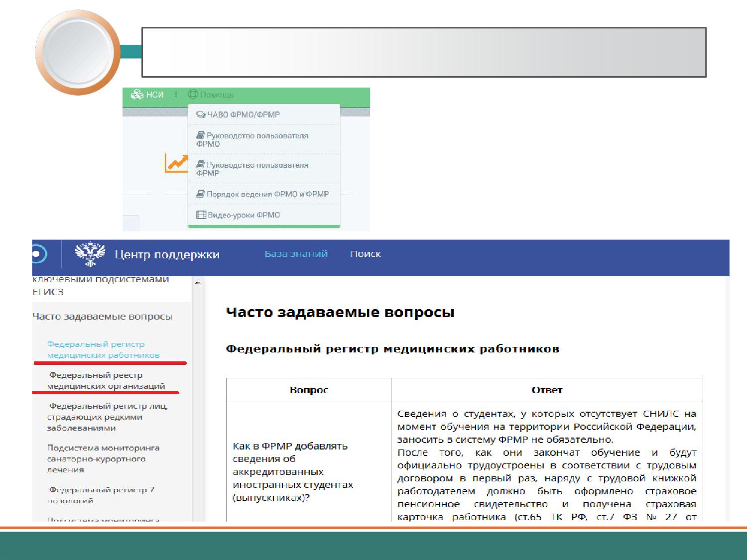
Task: Click the round icon left of the emblem
Action: pos(39,254)
